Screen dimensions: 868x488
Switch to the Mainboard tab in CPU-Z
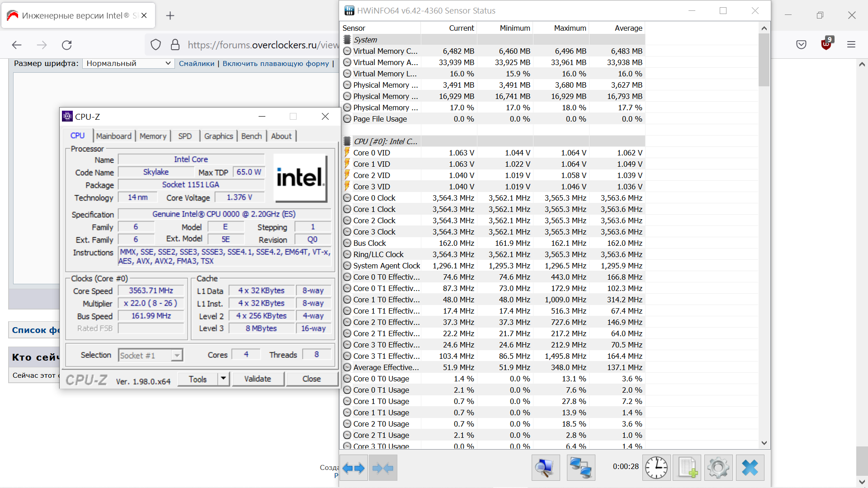113,136
